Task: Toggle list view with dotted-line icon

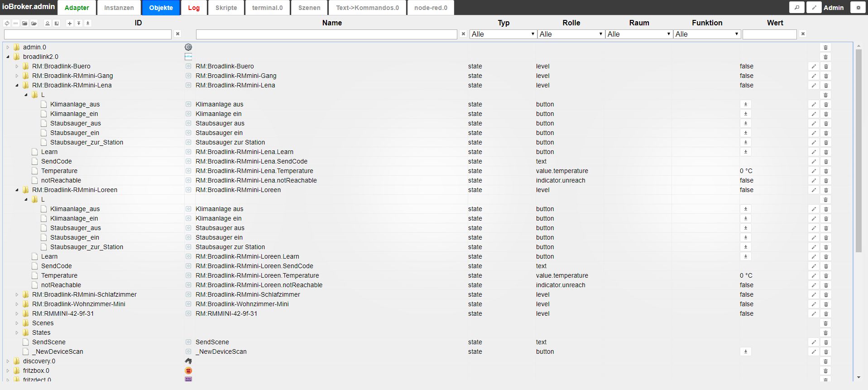Action: 16,23
